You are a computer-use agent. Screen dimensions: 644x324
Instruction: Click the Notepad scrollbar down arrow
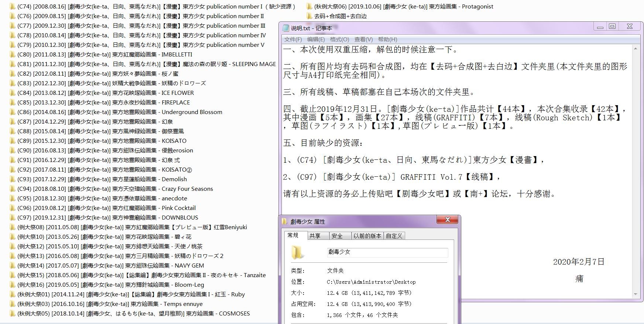tap(636, 294)
